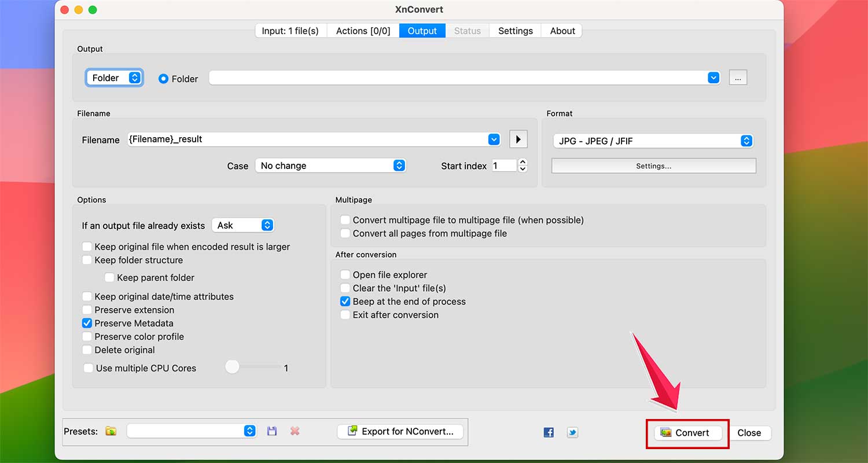Open the Ask dropdown for existing output files

[x=242, y=225]
